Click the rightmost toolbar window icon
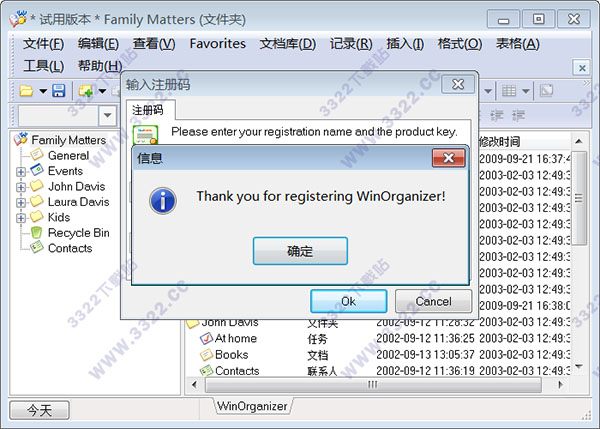 point(546,91)
